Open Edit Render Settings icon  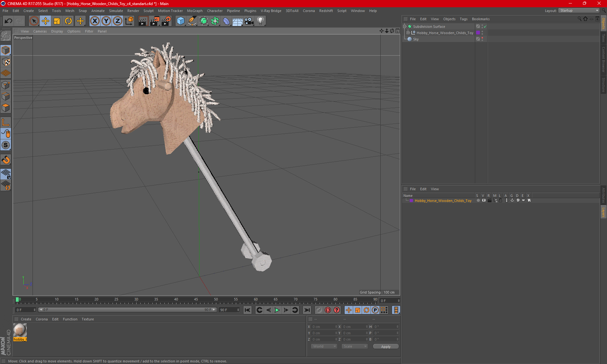tap(166, 21)
